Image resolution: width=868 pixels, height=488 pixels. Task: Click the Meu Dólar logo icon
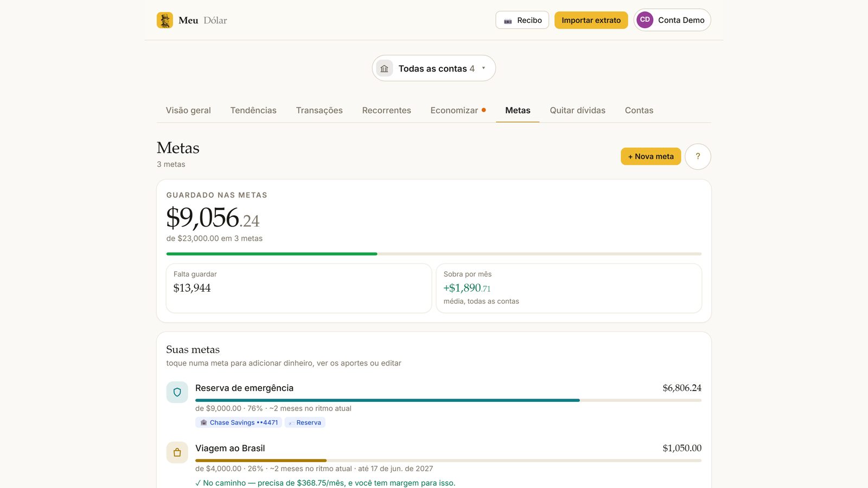click(x=165, y=20)
